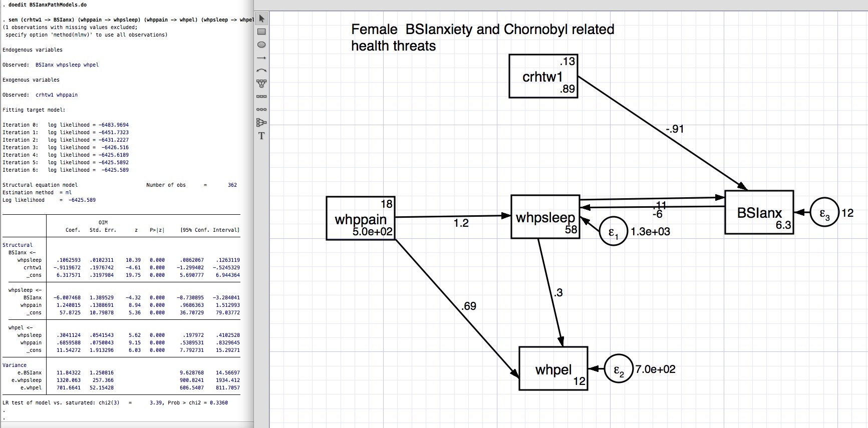Click the -.91 path coefficient label

click(x=675, y=129)
